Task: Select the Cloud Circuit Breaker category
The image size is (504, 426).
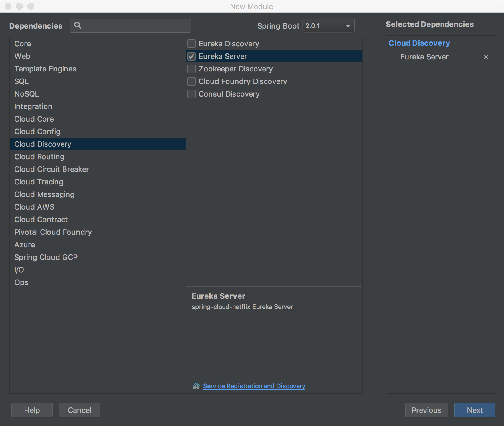Action: 98,169
